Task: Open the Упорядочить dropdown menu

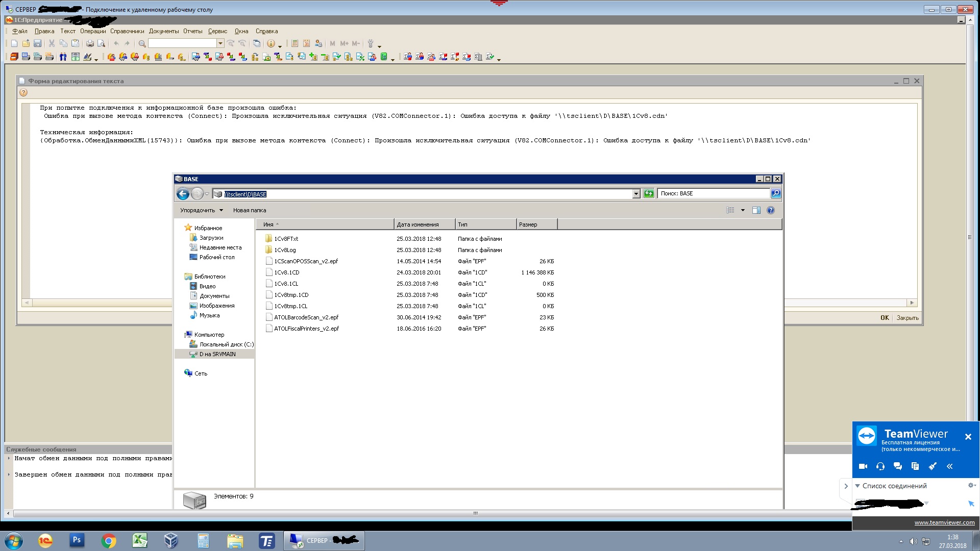Action: coord(201,210)
